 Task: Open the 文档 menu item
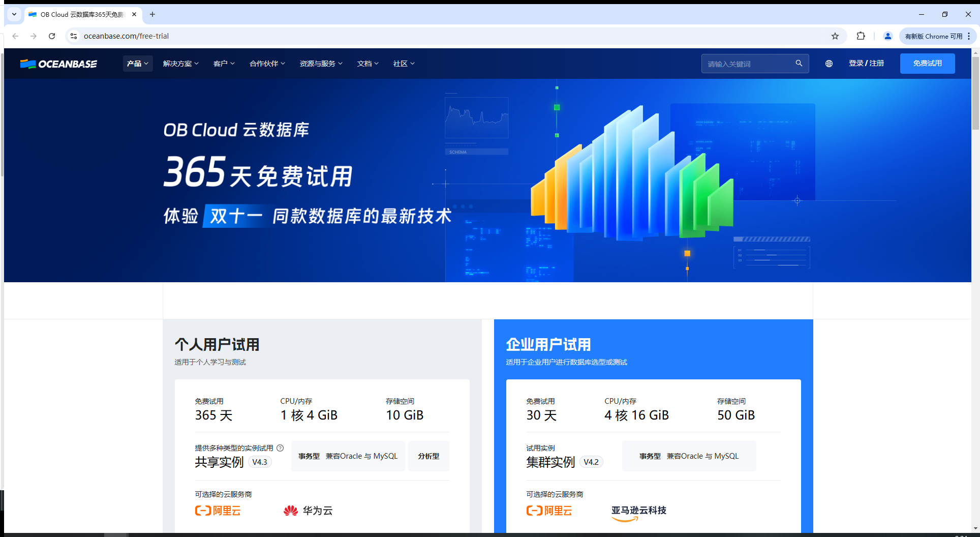click(367, 63)
